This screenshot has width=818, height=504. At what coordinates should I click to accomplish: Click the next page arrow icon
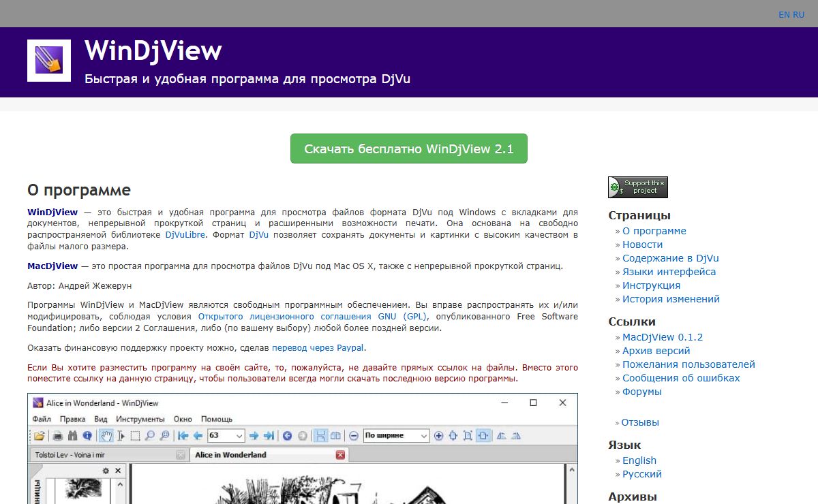[x=254, y=436]
